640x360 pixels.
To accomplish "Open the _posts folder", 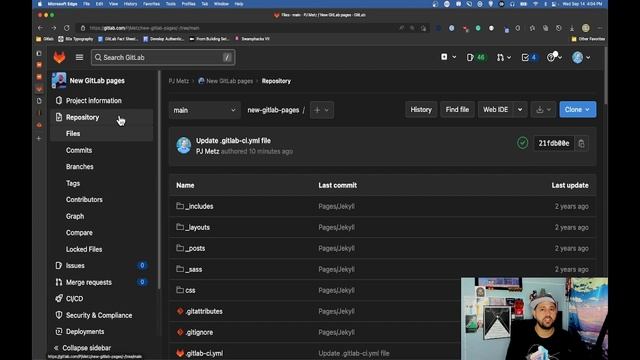I will (x=195, y=248).
